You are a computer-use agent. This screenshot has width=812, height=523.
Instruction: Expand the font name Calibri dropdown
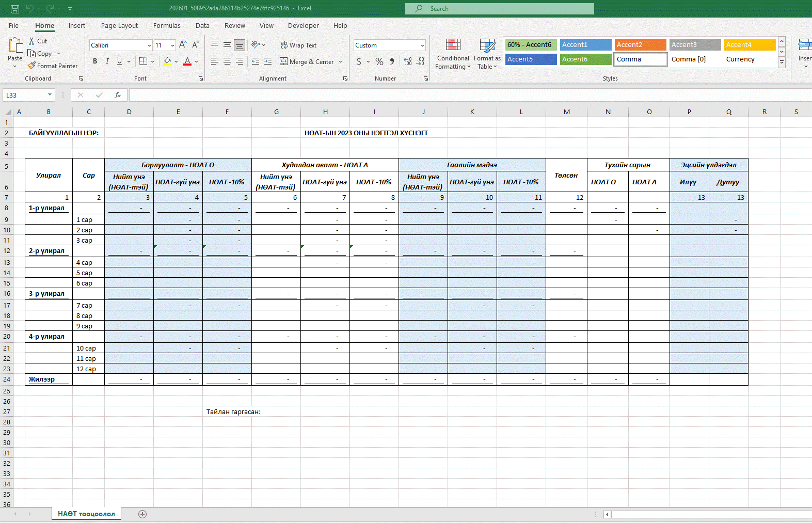click(149, 45)
